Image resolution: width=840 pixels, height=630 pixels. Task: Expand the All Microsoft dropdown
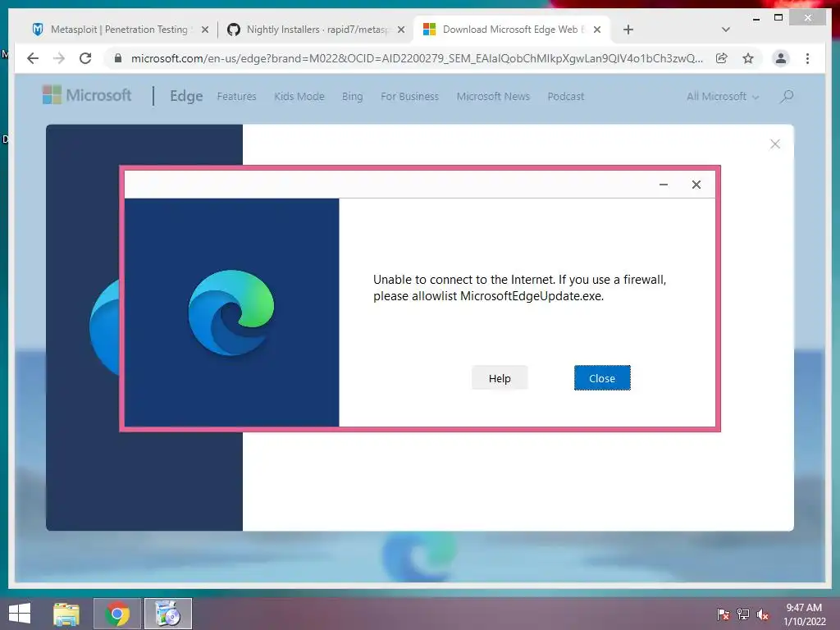tap(723, 97)
